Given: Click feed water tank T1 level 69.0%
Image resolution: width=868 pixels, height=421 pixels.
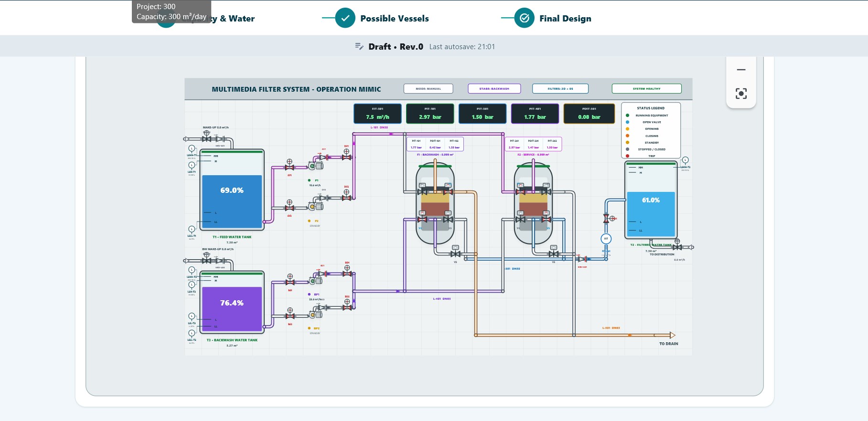Looking at the screenshot, I should 232,190.
